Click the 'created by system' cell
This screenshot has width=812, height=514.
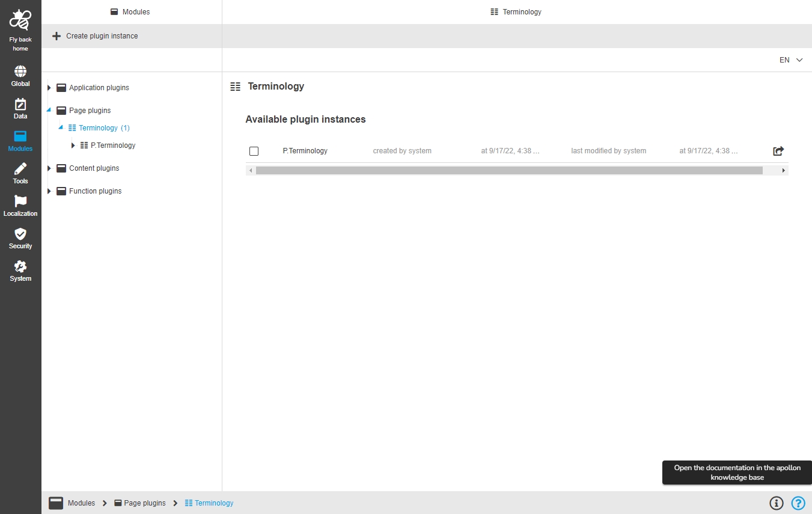coord(402,151)
